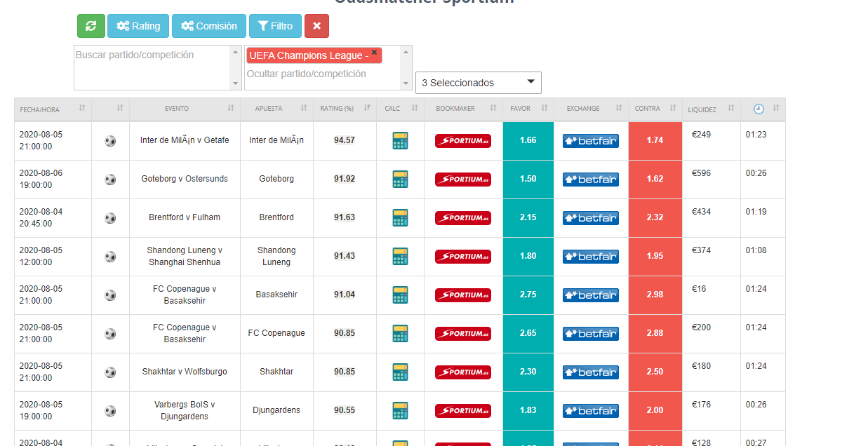Screen dimensions: 868x446
Task: Click the Sportium logo in the Goteborg row
Action: [463, 180]
